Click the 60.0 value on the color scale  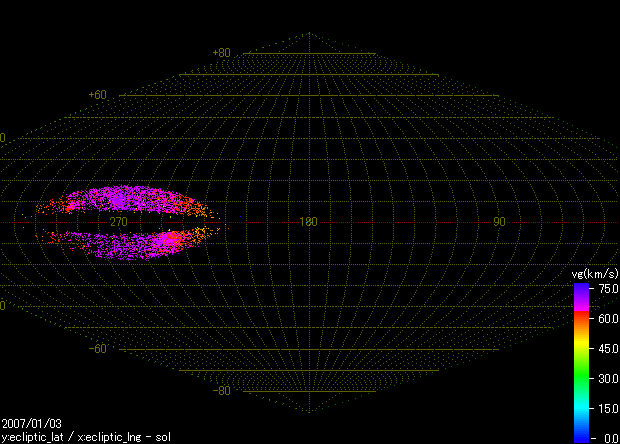(607, 318)
